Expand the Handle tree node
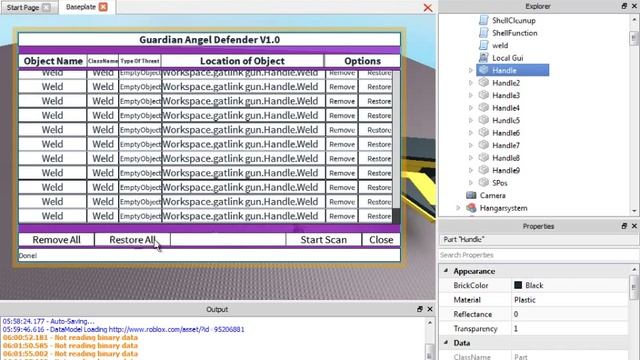Screen dimensions: 640x360 point(470,70)
